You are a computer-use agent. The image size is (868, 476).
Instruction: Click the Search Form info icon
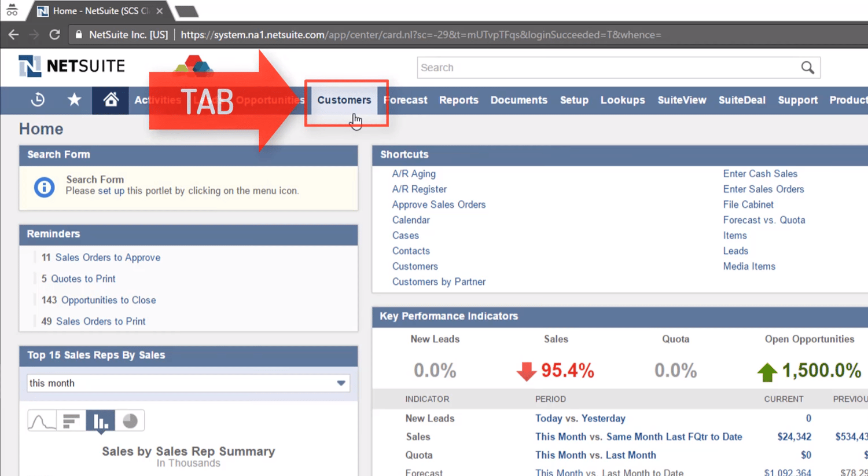[x=44, y=187]
